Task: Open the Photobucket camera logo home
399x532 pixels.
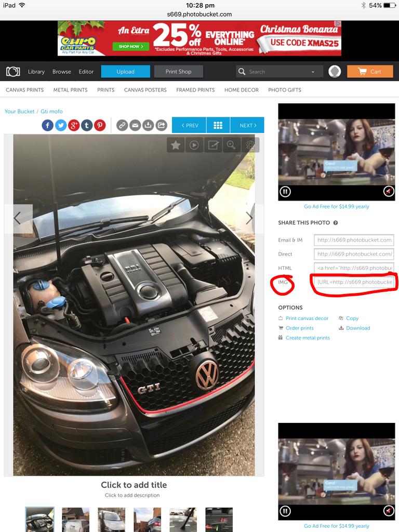Action: [13, 72]
